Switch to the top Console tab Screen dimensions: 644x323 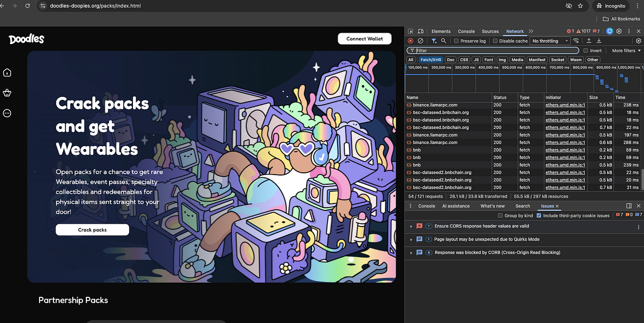[x=466, y=31]
